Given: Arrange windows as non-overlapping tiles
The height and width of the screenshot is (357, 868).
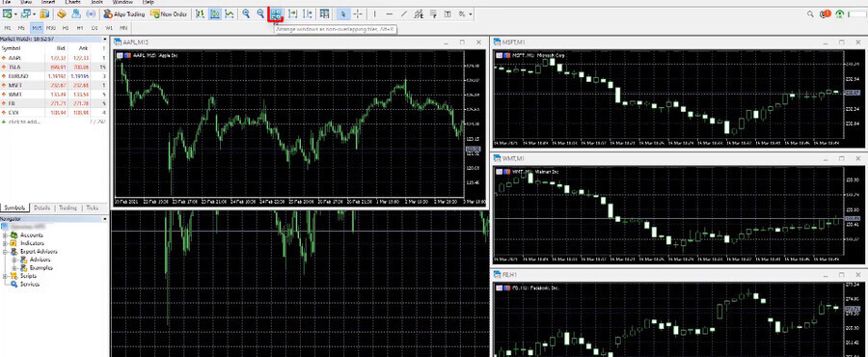Looking at the screenshot, I should [x=275, y=14].
